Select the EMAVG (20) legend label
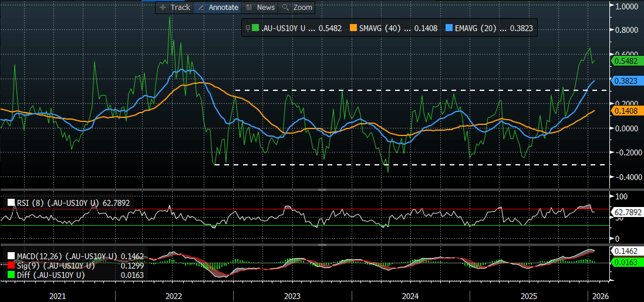Viewport: 644px width, 302px height. (x=475, y=28)
